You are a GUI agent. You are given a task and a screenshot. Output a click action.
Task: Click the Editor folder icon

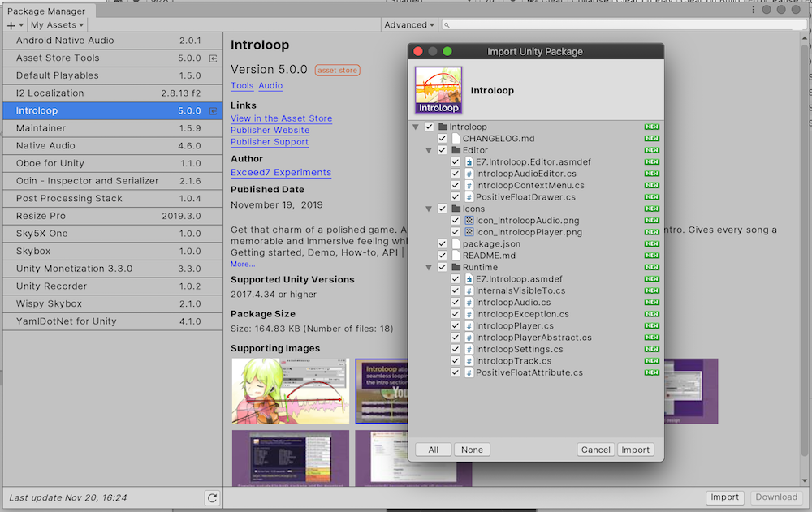pos(456,150)
